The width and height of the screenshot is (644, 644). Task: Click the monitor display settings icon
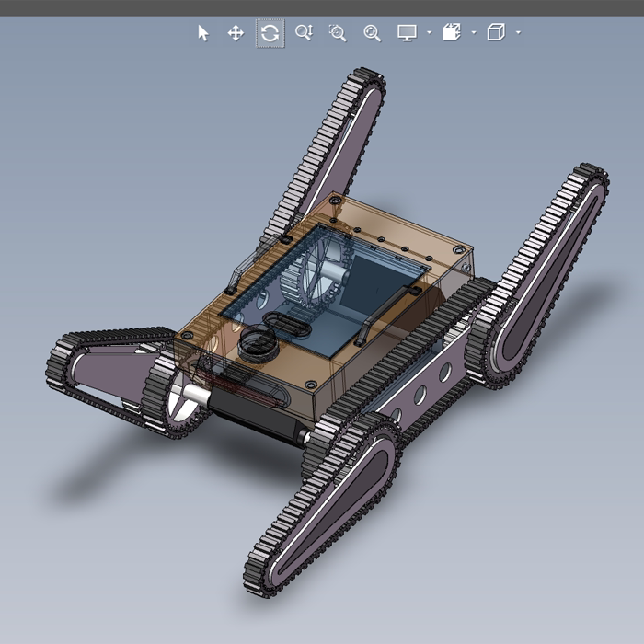point(407,32)
